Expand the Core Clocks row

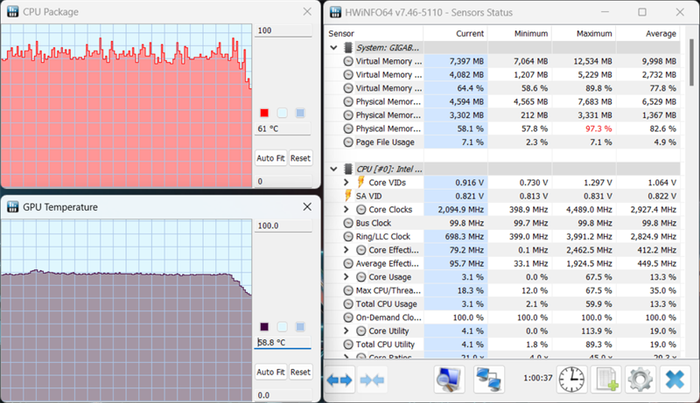(x=346, y=210)
